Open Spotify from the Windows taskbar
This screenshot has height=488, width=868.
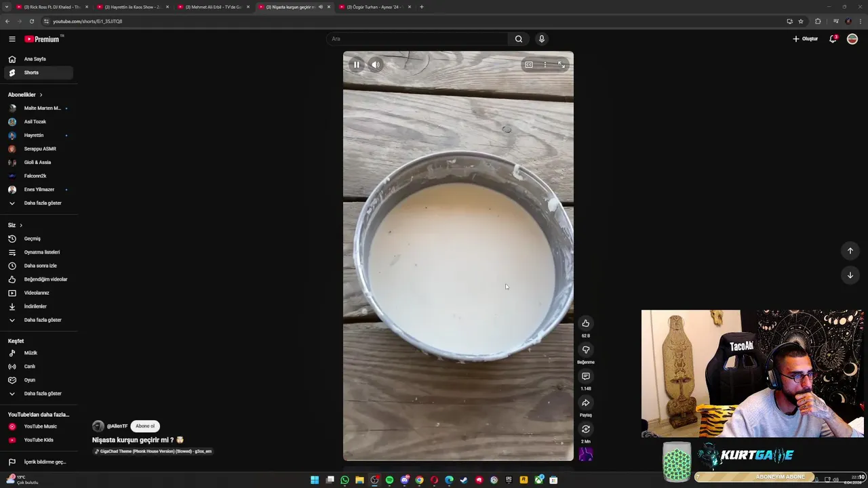point(389,480)
